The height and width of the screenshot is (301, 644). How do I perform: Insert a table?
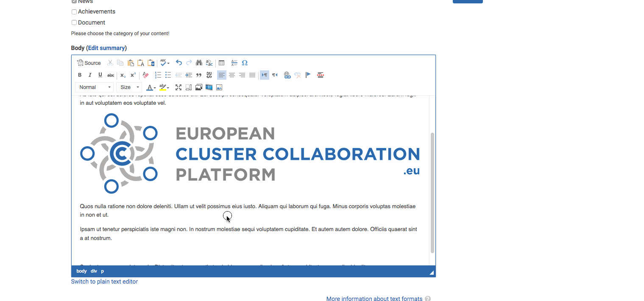coord(221,63)
